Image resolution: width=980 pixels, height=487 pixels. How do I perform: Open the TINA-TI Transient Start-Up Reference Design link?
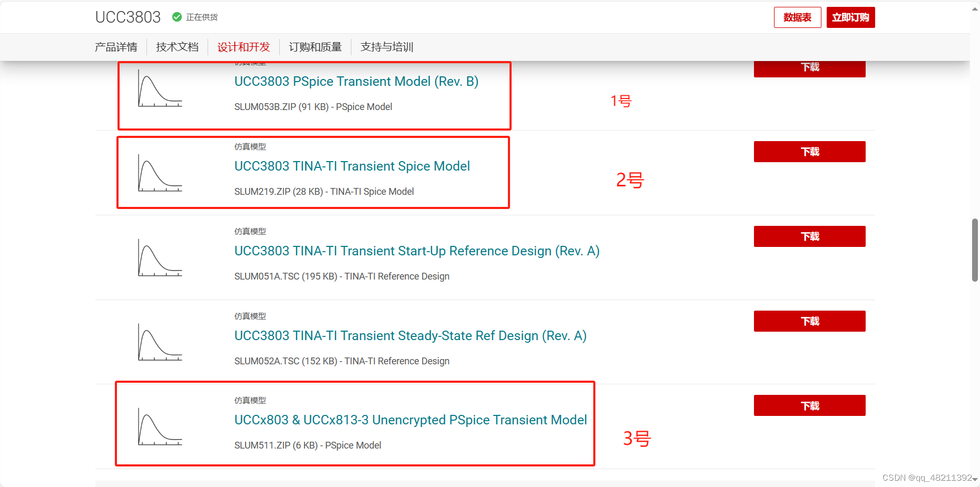tap(417, 251)
